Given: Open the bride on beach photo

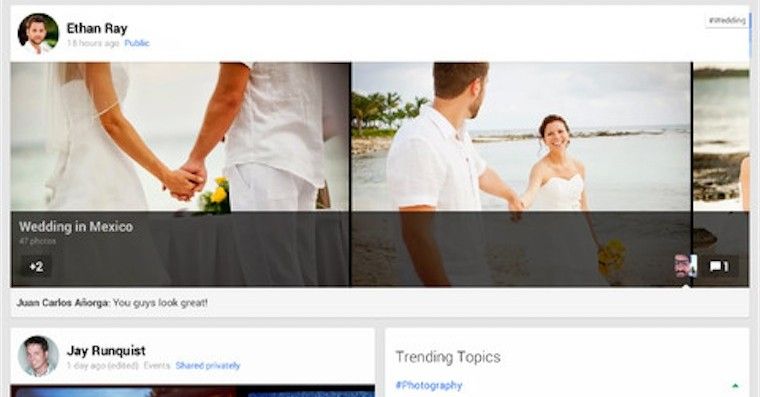Looking at the screenshot, I should coord(521,137).
